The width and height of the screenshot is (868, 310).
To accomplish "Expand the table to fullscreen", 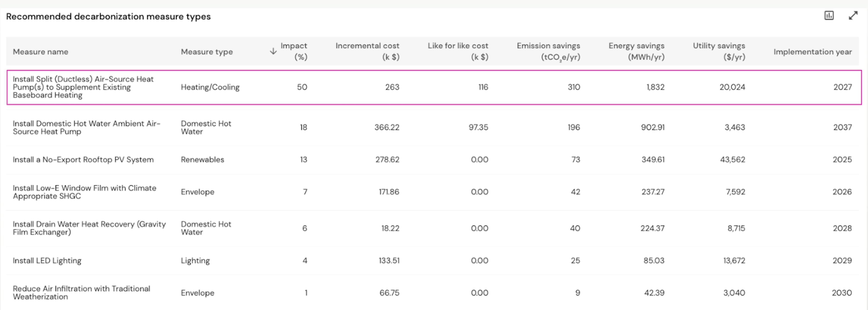I will (x=853, y=16).
